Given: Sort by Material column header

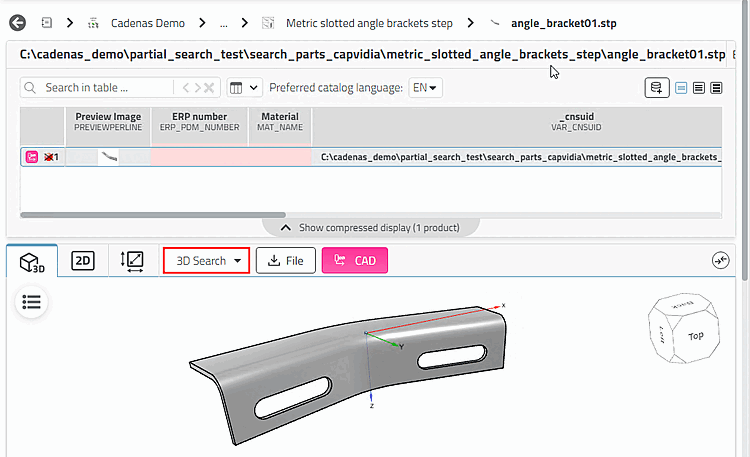Looking at the screenshot, I should click(280, 126).
